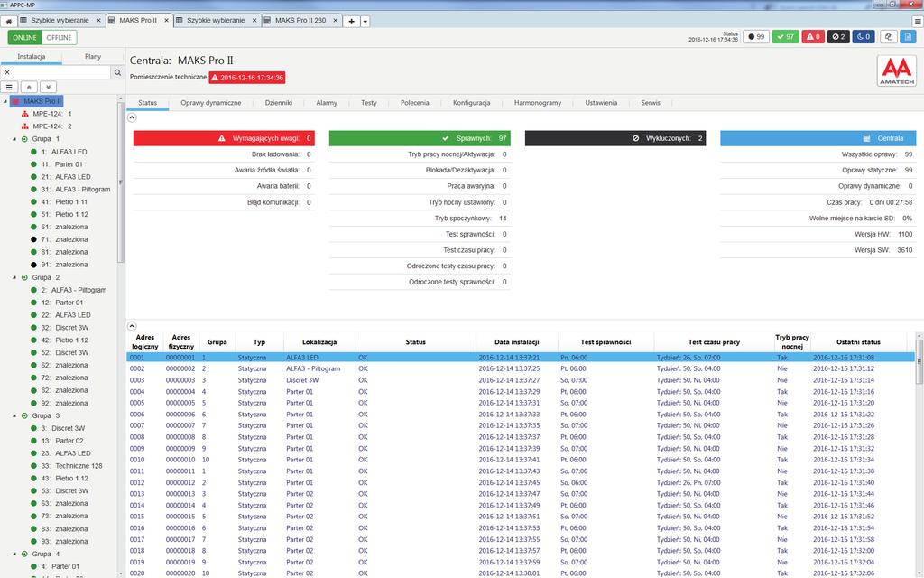Expand all tree nodes with down-chevrons button
924x578 pixels.
(49, 87)
